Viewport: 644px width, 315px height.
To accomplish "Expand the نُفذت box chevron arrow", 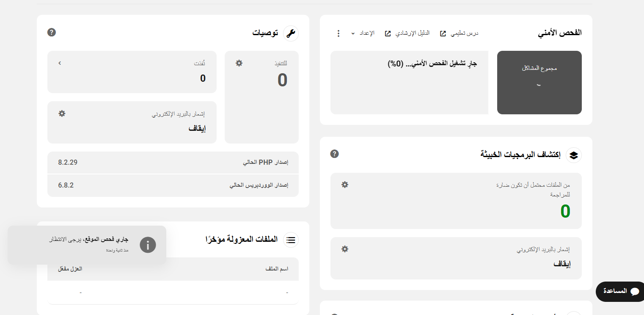I will [x=60, y=63].
